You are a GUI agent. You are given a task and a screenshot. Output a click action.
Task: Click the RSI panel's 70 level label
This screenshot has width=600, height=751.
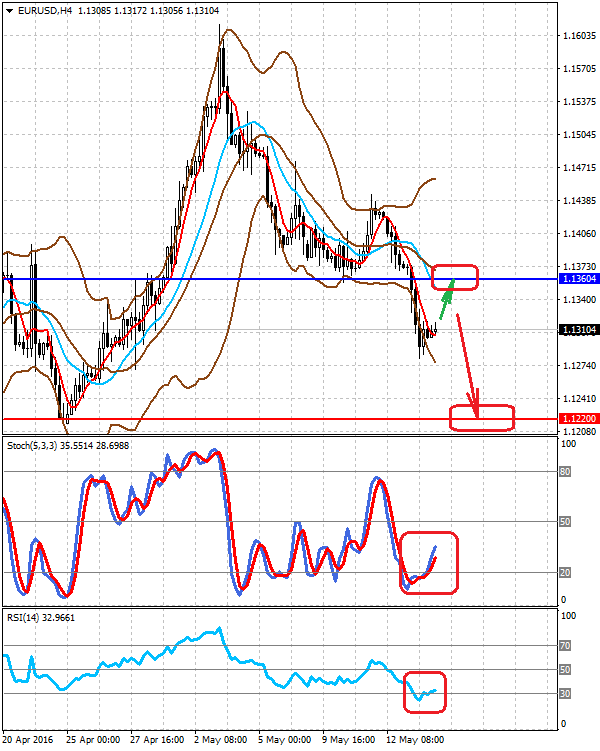[565, 646]
